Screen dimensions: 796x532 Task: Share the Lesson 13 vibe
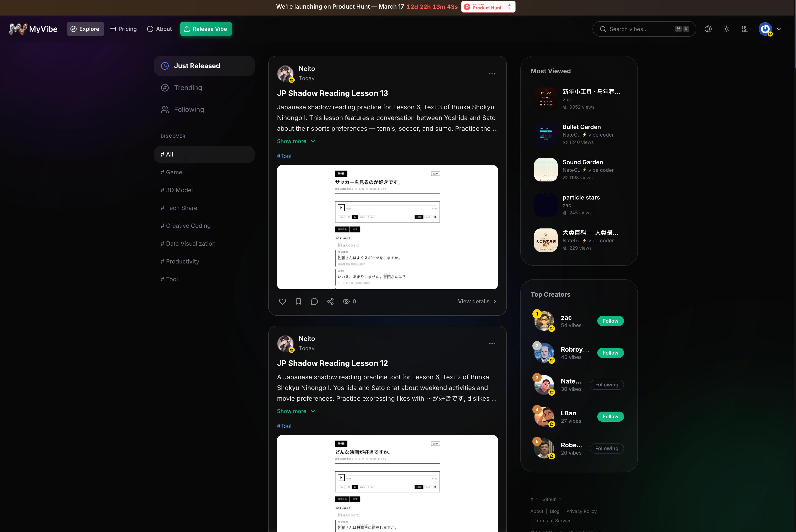coord(330,301)
